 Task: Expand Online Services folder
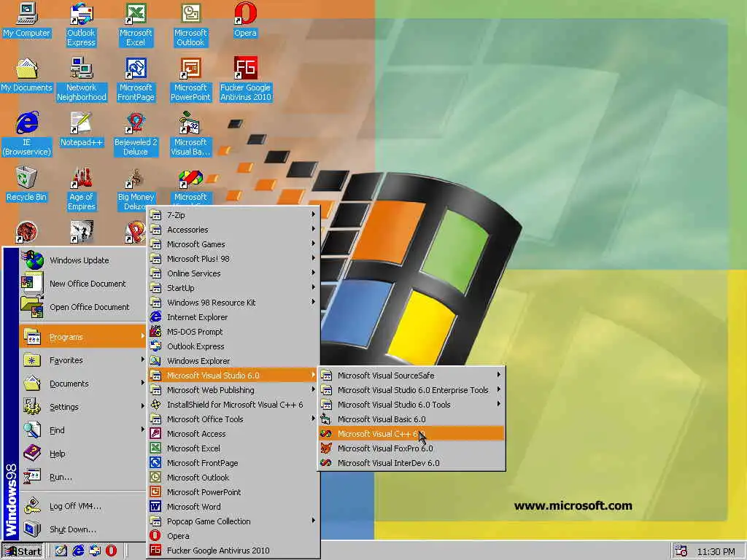(x=233, y=273)
